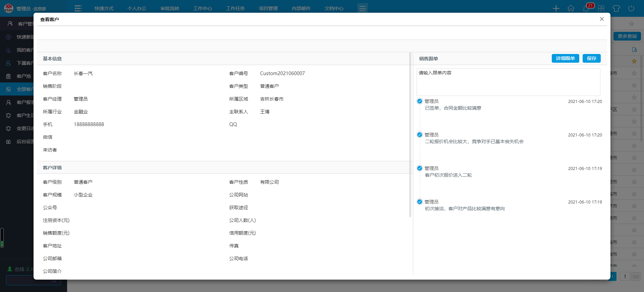Viewport: 644px width, 292px height.
Task: Open notifications bell with 21 badge
Action: click(x=586, y=8)
